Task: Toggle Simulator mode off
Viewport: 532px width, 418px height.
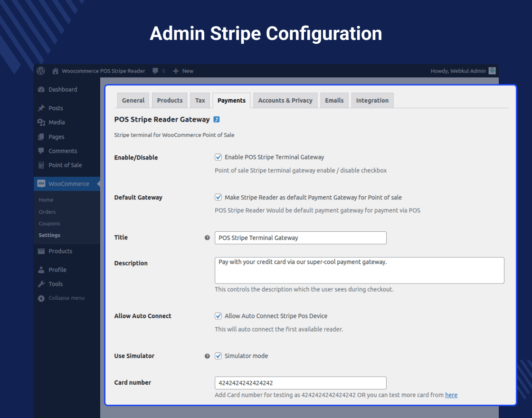Action: tap(218, 356)
